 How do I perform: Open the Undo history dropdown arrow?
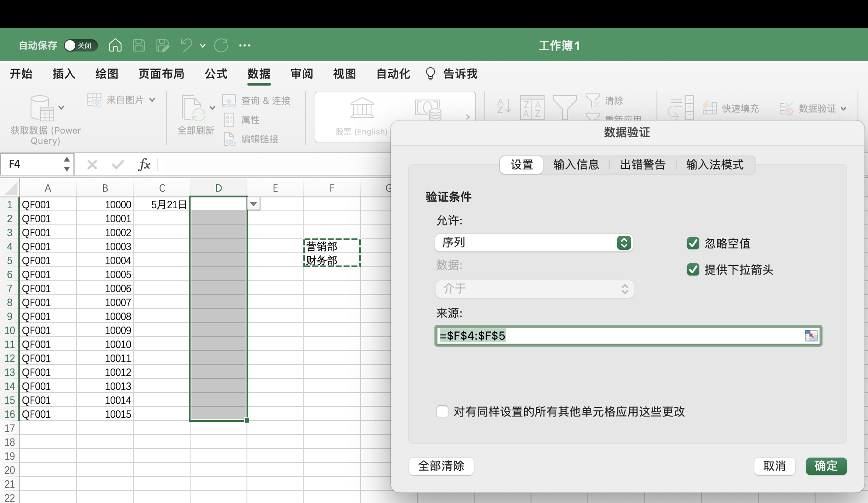click(203, 45)
